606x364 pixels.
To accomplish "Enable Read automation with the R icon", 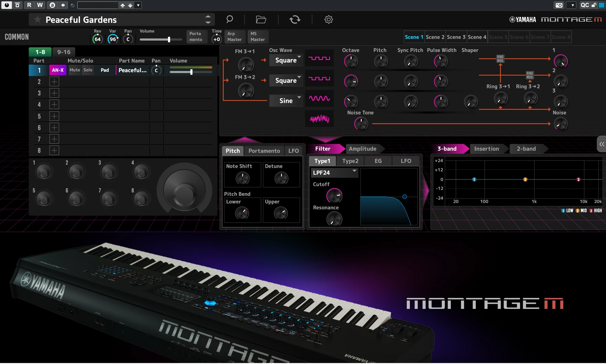I will (29, 5).
